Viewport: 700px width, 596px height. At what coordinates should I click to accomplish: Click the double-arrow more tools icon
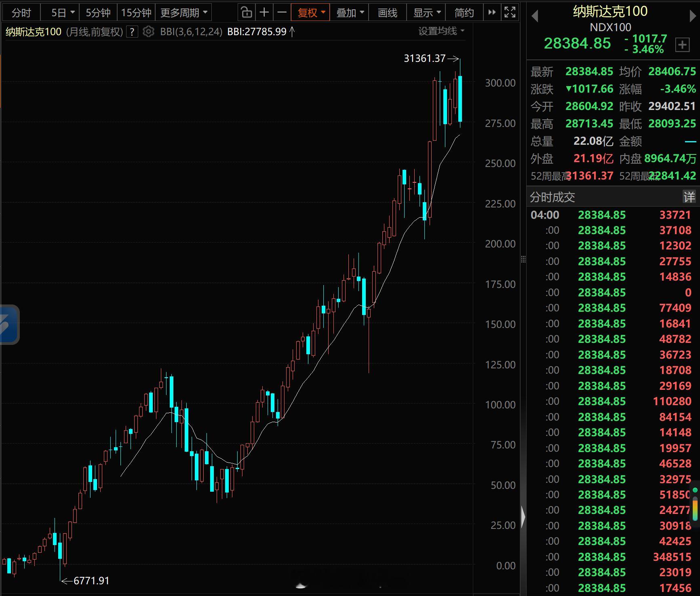click(x=492, y=13)
